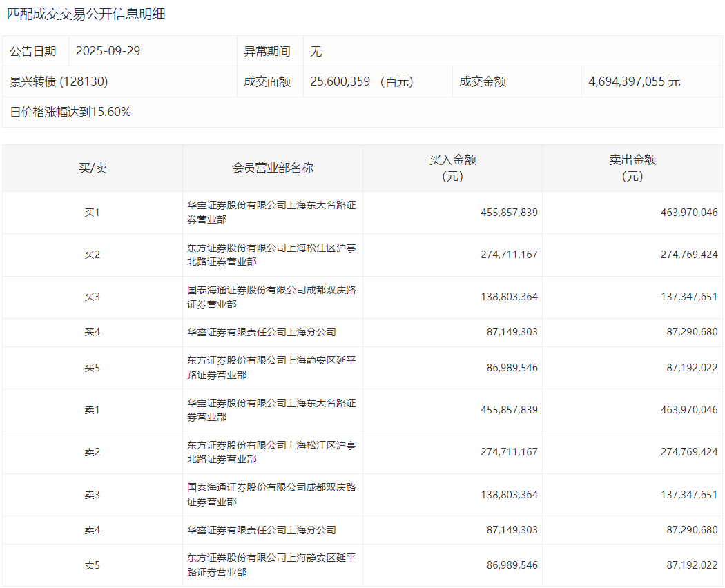Select the announcement date 2025-09-29
Image resolution: width=725 pixels, height=588 pixels.
pos(108,51)
